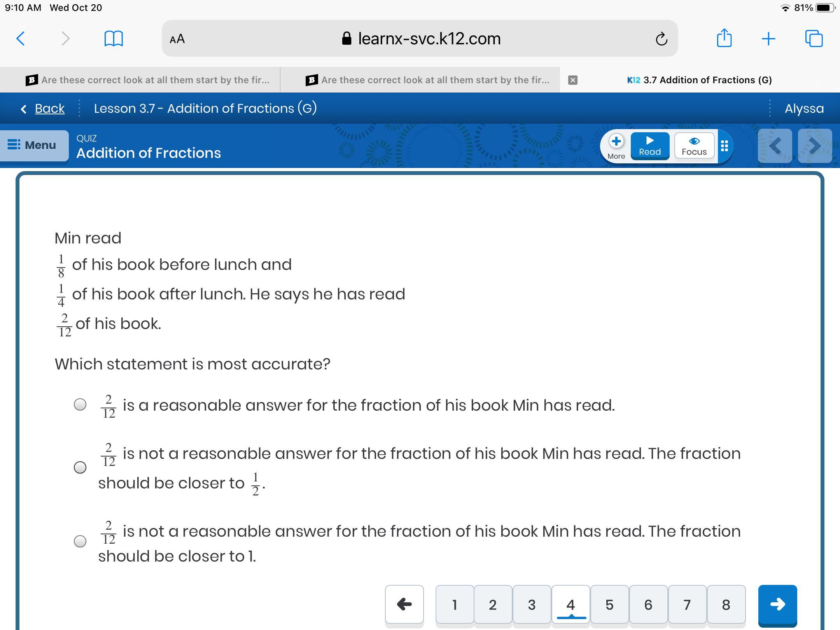This screenshot has height=630, width=840.
Task: Toggle Focus mode eye button
Action: 694,146
